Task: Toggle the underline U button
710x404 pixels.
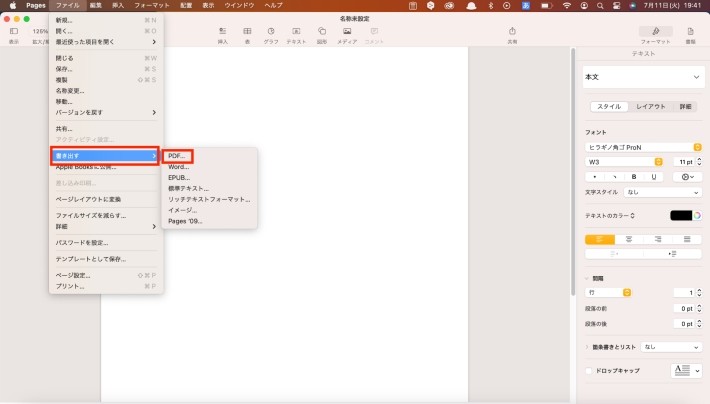Action: (x=654, y=177)
